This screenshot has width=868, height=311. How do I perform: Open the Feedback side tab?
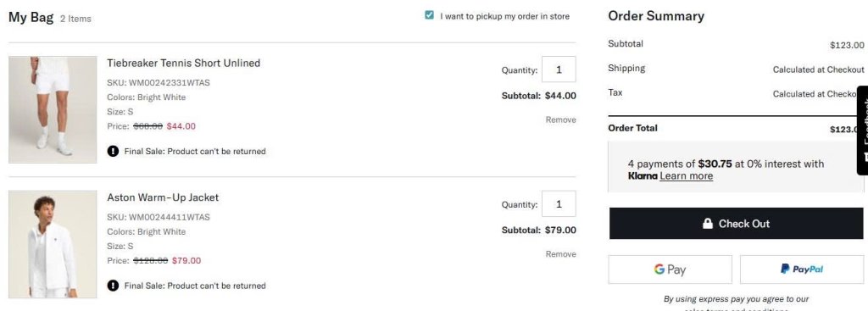point(862,131)
